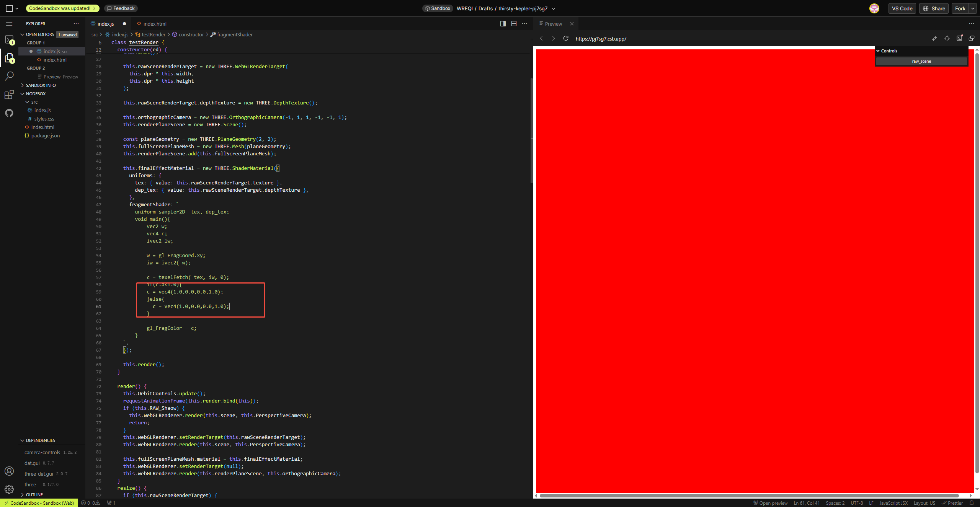Click the CodeSandbox was updated banner
The image size is (980, 507).
click(62, 8)
